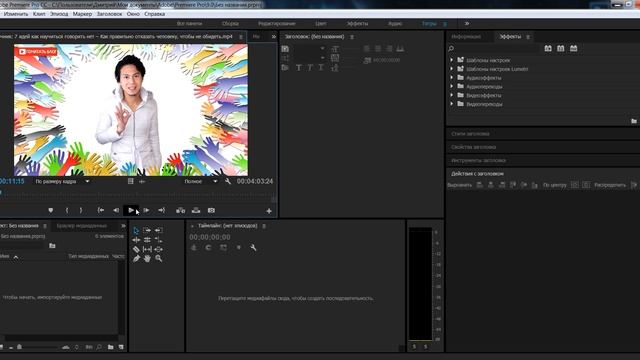Open the Окно menu
The width and height of the screenshot is (640, 360).
click(x=133, y=14)
